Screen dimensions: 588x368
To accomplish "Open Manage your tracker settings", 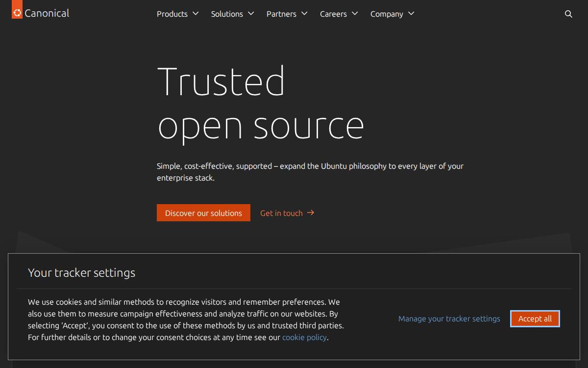I will 449,318.
